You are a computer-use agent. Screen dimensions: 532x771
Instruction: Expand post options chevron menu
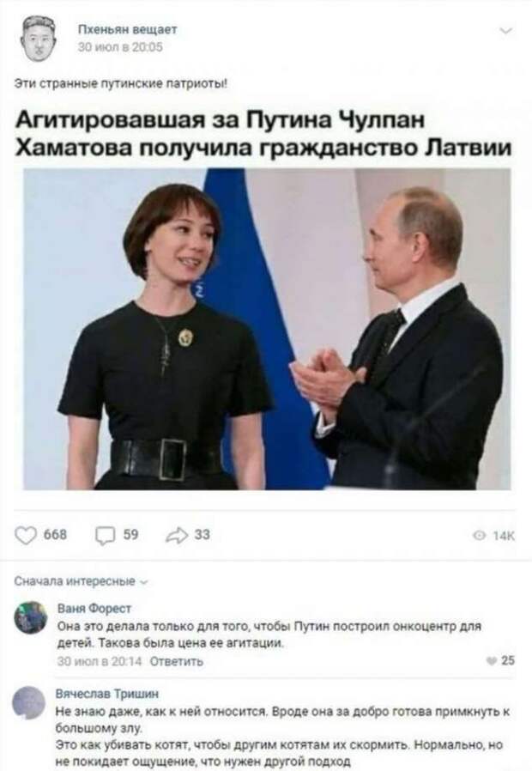click(x=506, y=32)
